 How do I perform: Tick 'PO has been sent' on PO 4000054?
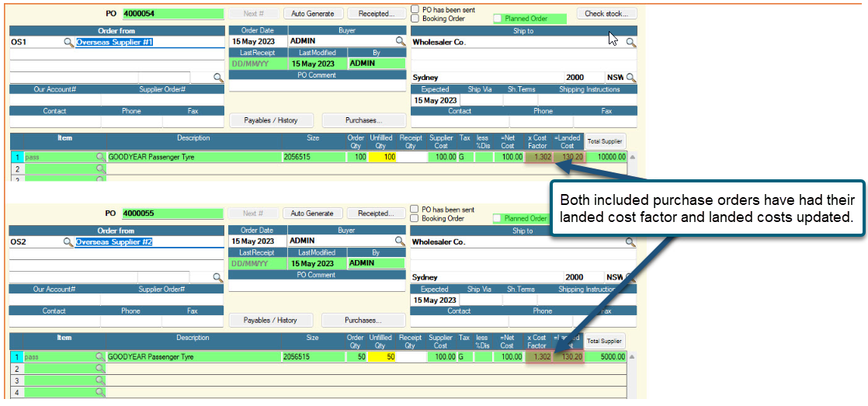pos(415,9)
